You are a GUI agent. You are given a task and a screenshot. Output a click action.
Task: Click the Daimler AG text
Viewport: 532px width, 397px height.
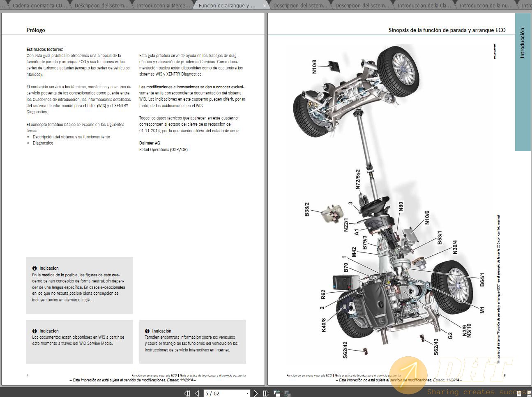coord(150,143)
